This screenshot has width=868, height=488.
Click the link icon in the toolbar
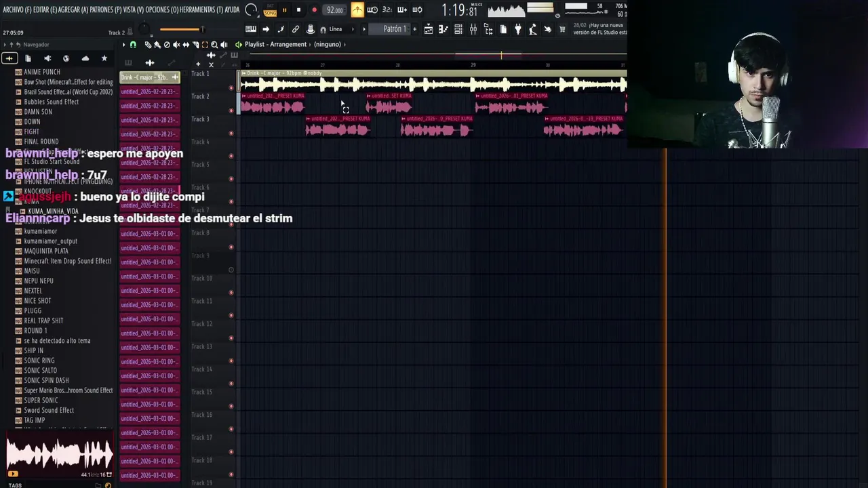(x=296, y=29)
